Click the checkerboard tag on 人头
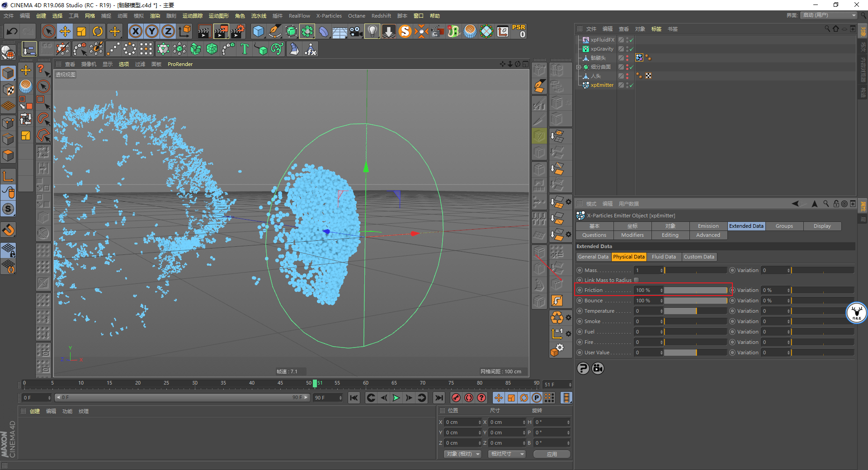Screen dimensions: 868x470 648,75
